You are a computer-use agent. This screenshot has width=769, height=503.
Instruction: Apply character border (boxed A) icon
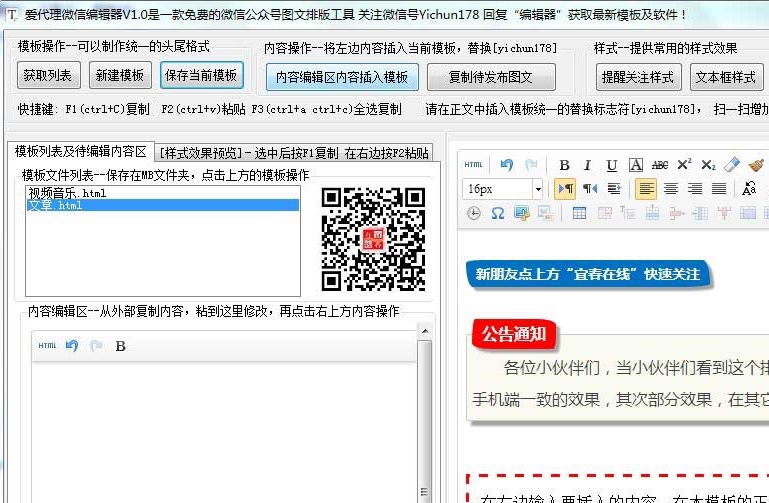[636, 165]
